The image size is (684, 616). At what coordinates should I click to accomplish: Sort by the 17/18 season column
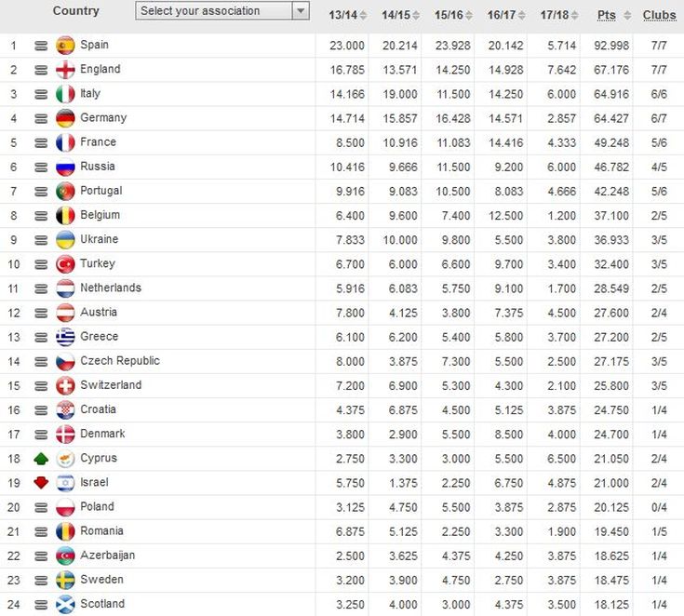coord(558,16)
